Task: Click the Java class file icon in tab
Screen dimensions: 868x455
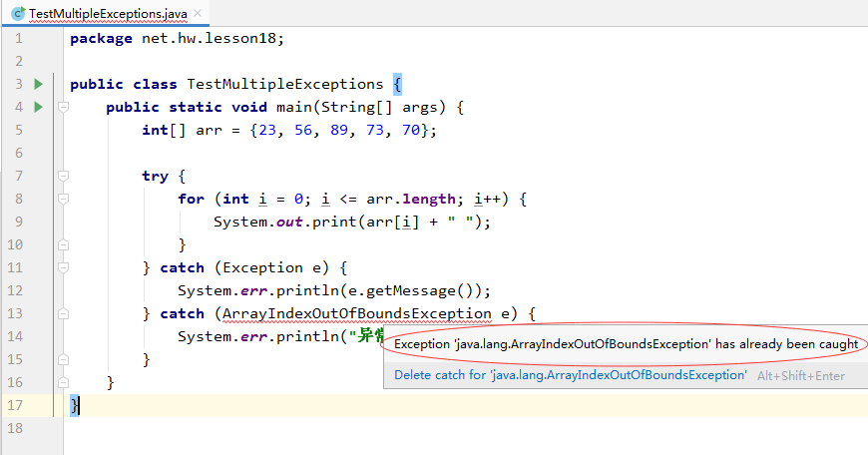Action: coord(17,13)
